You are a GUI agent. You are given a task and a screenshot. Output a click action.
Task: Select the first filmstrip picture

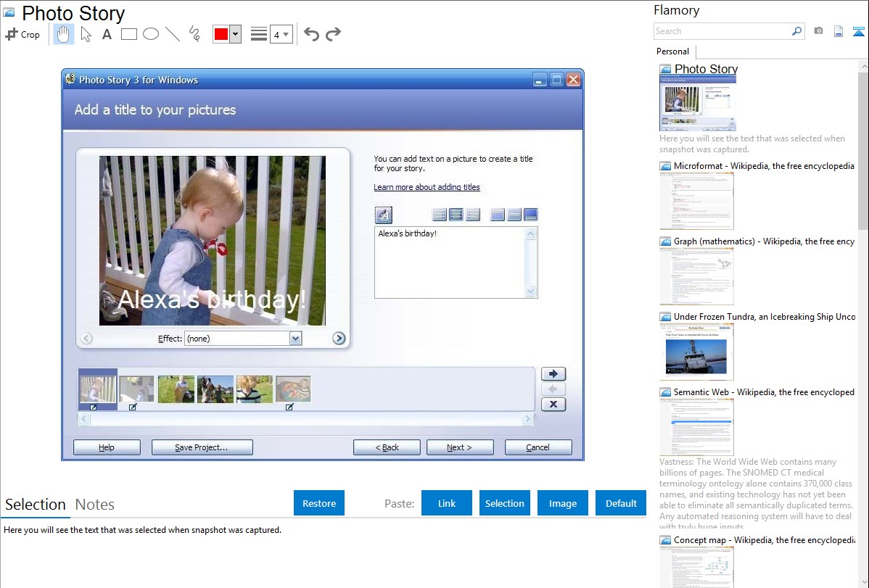click(x=98, y=389)
